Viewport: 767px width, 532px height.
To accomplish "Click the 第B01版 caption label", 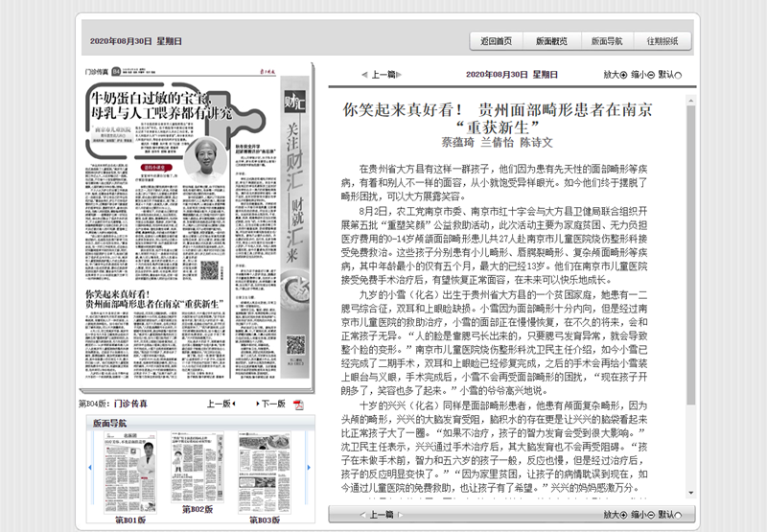I will coord(130,520).
